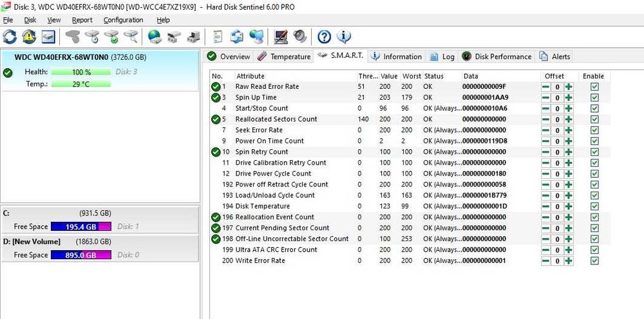644x319 pixels.
Task: Toggle Enable checkbox for Spin Up Time
Action: coord(594,98)
